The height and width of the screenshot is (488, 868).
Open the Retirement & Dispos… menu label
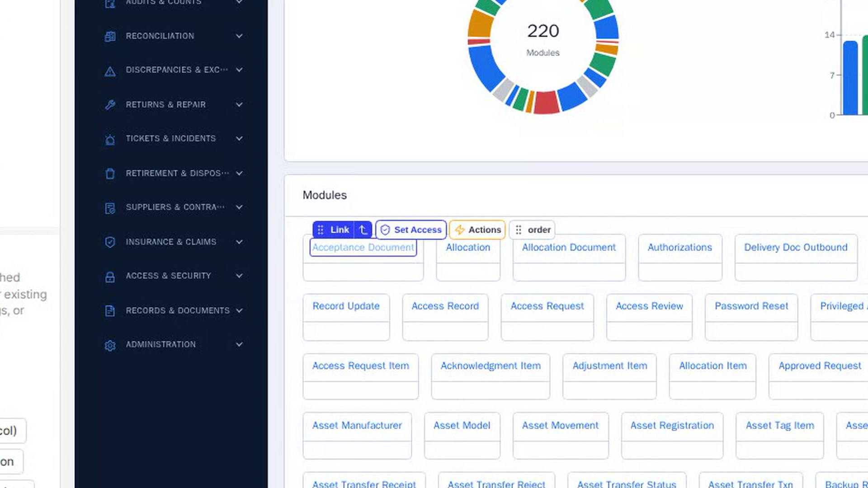[x=177, y=174]
